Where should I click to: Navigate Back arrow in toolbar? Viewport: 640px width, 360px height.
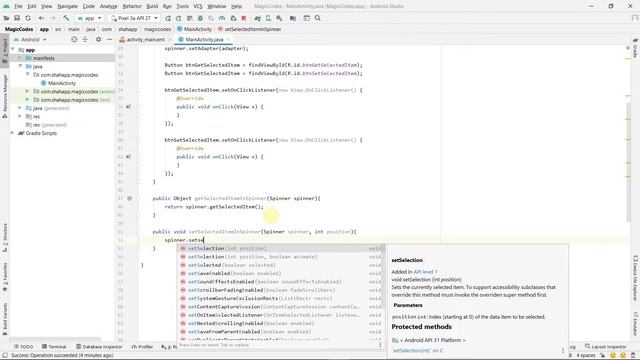coord(41,18)
